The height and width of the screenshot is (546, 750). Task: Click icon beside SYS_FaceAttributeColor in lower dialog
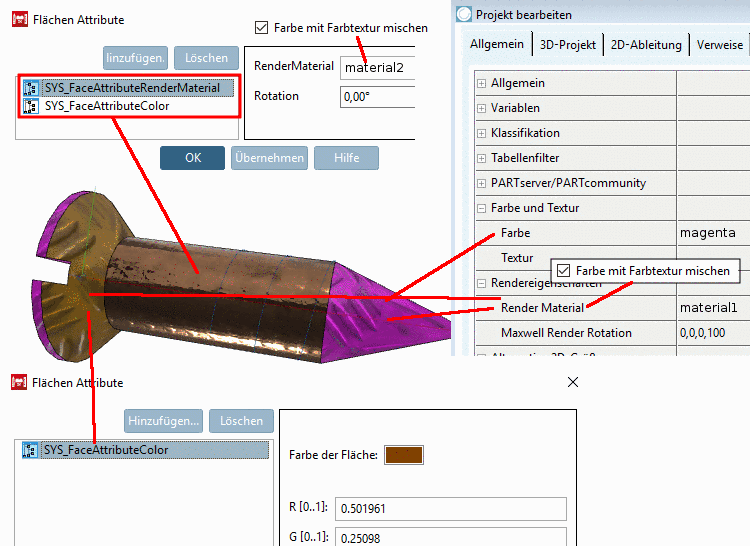pyautogui.click(x=30, y=450)
